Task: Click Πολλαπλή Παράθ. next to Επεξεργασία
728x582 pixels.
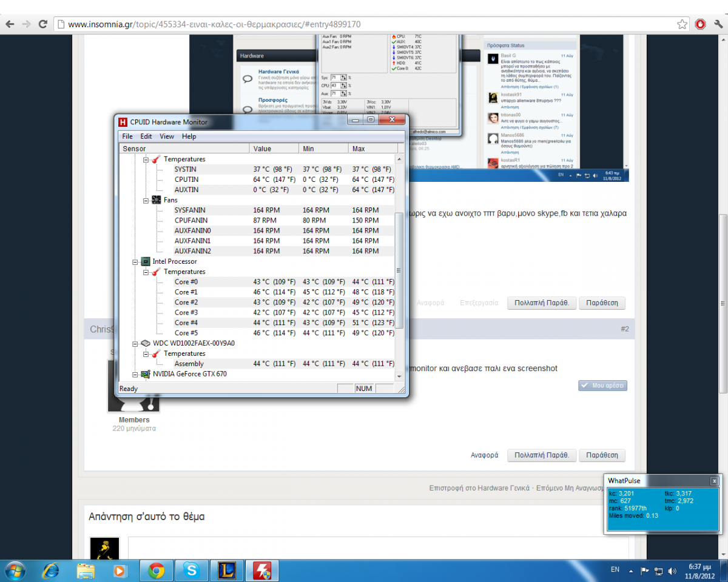Action: point(542,303)
